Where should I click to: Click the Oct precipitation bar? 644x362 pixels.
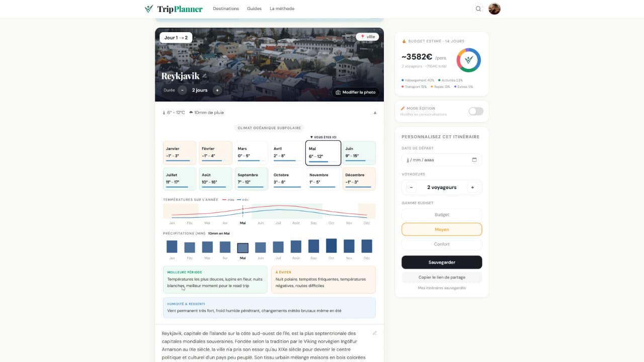[x=331, y=245]
